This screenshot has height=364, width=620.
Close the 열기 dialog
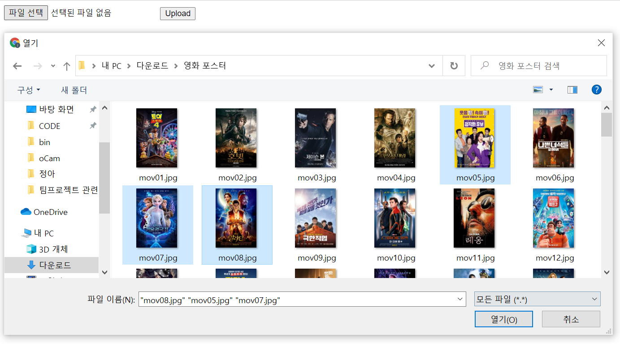pyautogui.click(x=601, y=43)
